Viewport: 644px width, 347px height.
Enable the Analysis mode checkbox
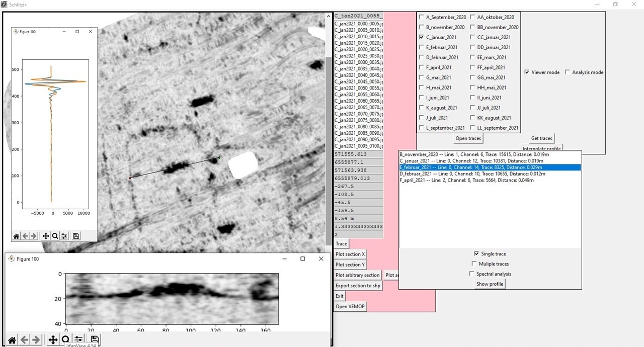click(x=568, y=72)
